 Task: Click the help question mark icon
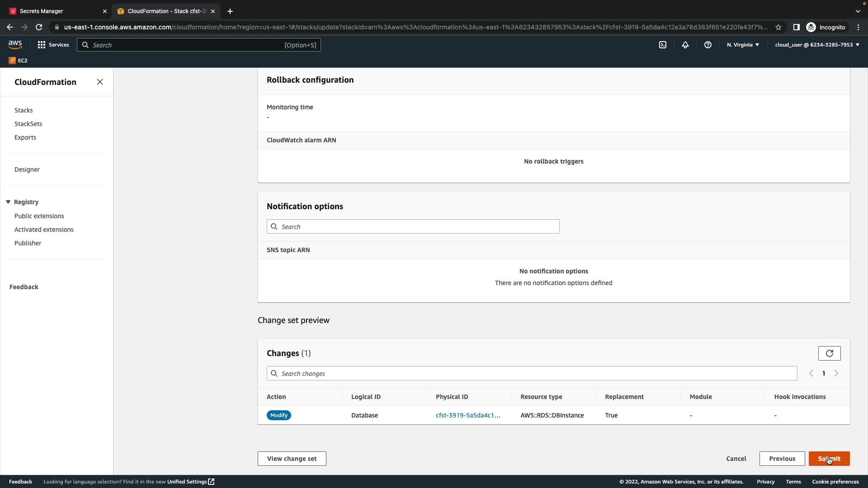click(x=708, y=45)
